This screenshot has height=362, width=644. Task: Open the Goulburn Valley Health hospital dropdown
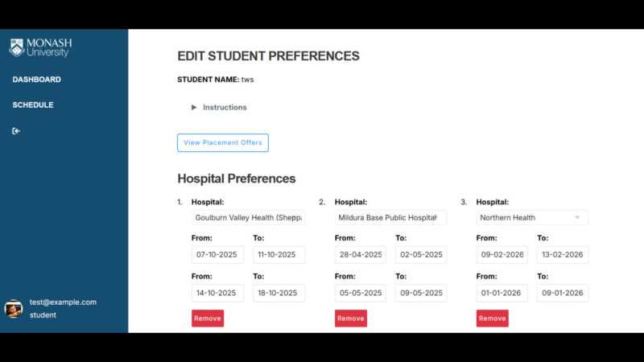click(248, 217)
